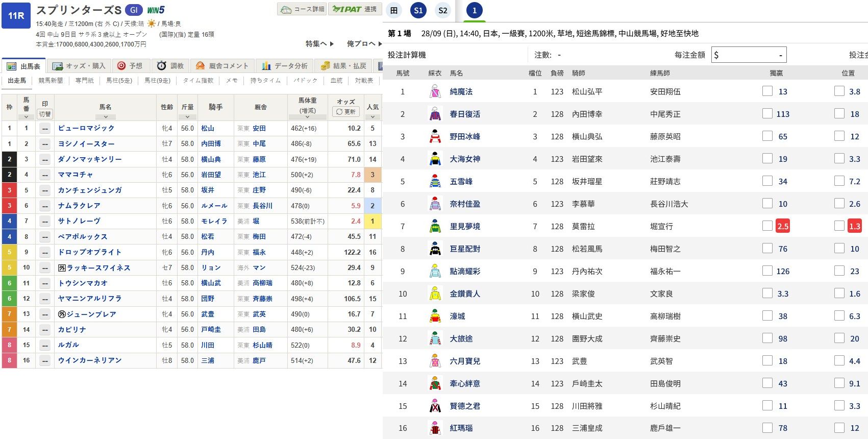Screen dimensions: 868x439
Task: Expand the 馬番 sort dropdown arrow
Action: [x=26, y=117]
